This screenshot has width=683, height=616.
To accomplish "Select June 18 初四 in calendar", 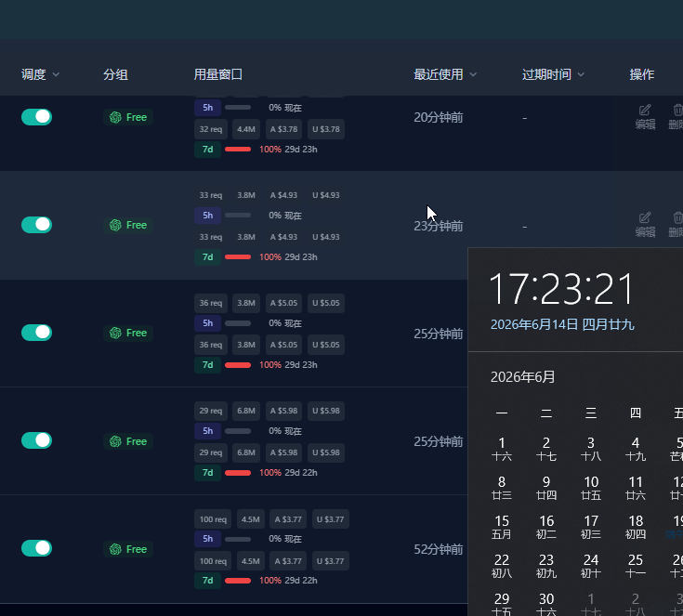I will 636,527.
